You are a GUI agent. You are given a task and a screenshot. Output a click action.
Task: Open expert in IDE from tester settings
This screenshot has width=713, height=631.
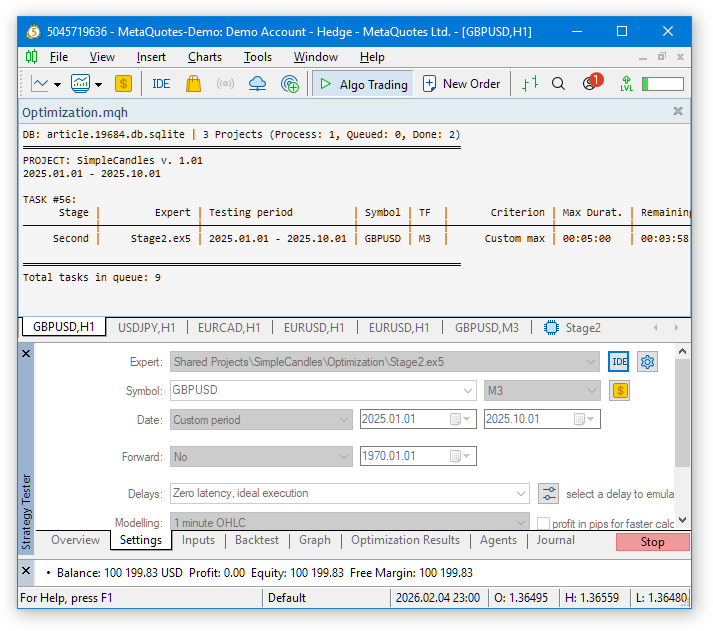[618, 362]
